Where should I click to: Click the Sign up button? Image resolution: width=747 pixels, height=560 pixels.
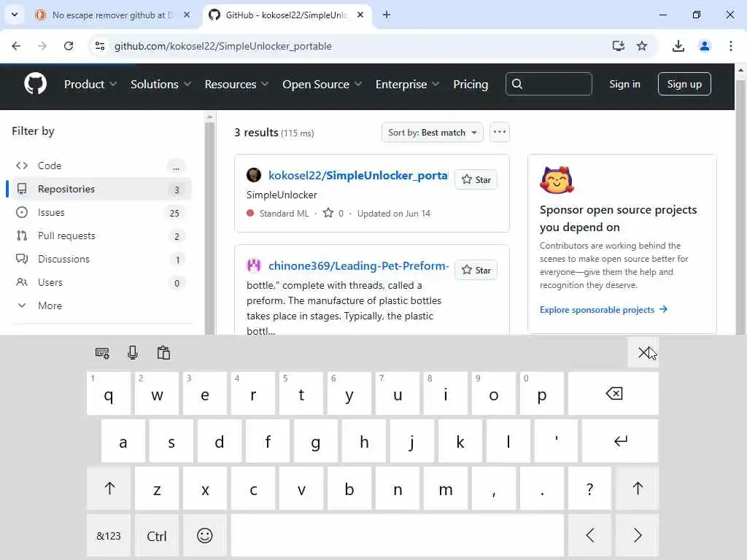(684, 84)
